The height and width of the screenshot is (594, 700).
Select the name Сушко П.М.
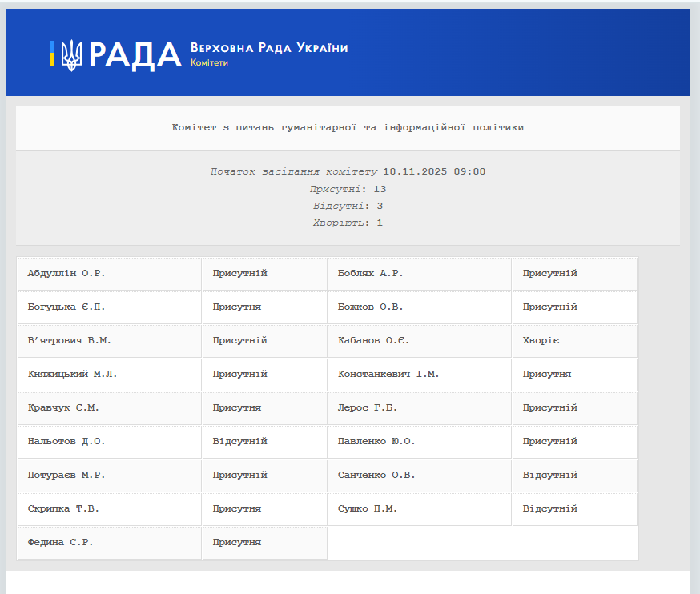367,509
